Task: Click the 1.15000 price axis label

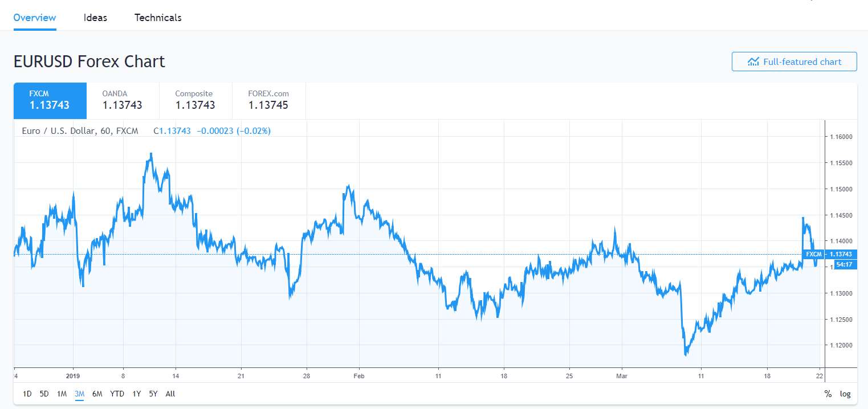Action: click(840, 189)
